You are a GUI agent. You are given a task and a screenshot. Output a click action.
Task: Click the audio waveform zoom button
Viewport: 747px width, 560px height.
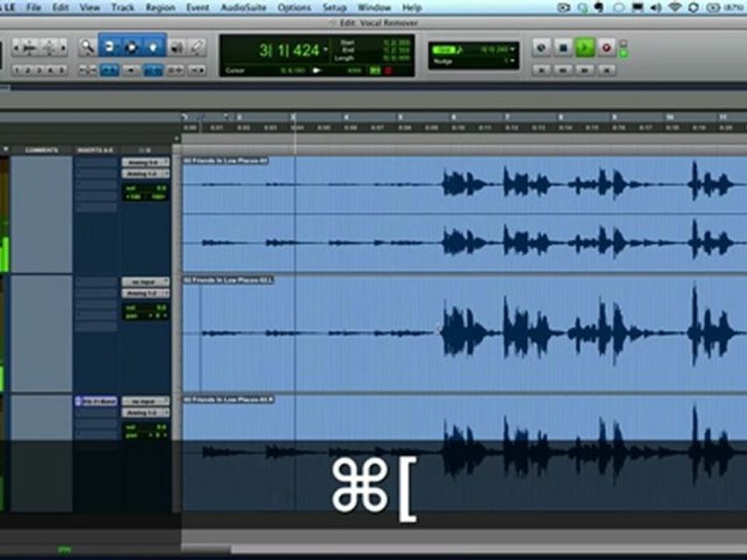(x=30, y=47)
